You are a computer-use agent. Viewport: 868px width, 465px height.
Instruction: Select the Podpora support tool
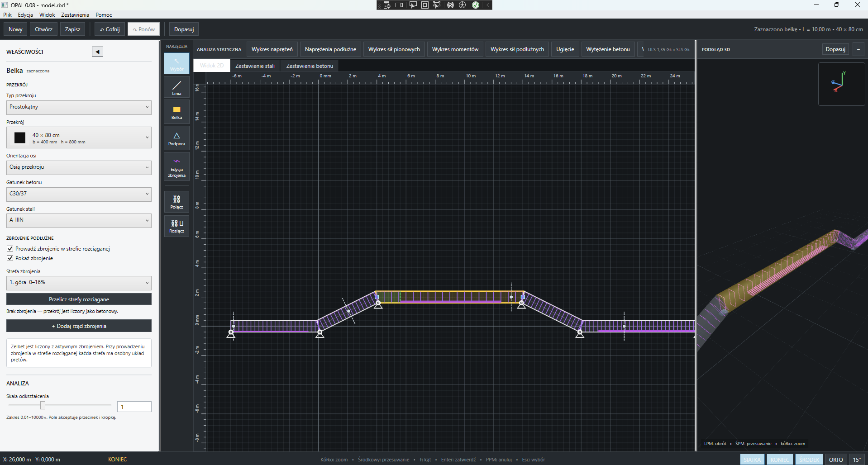(176, 138)
